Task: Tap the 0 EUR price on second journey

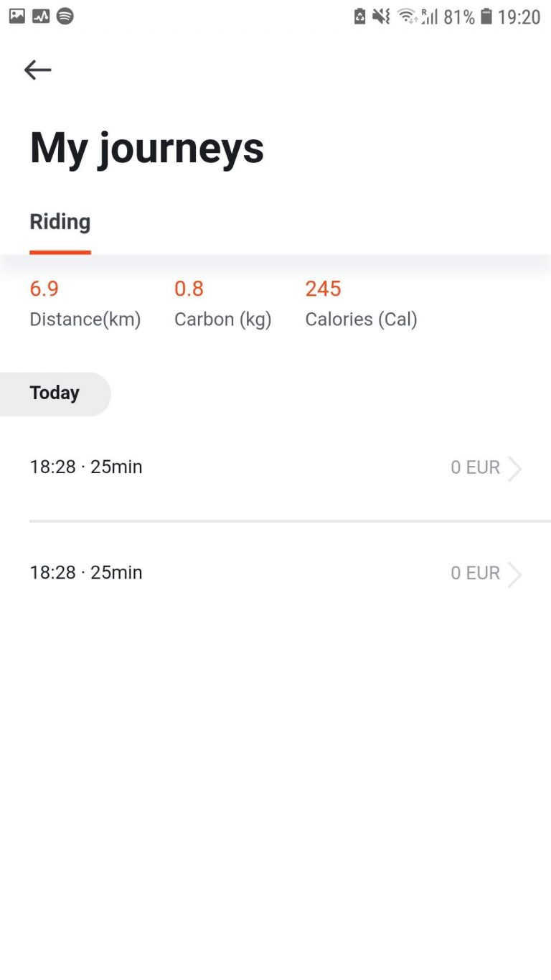Action: click(475, 573)
